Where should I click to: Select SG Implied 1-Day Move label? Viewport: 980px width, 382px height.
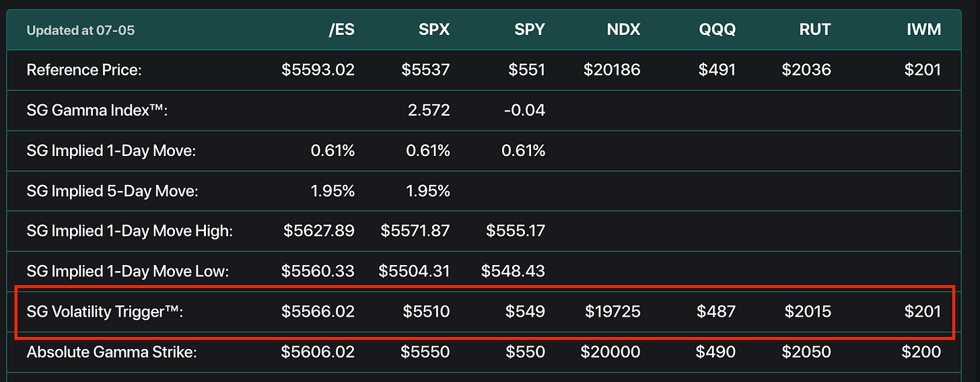pyautogui.click(x=111, y=151)
